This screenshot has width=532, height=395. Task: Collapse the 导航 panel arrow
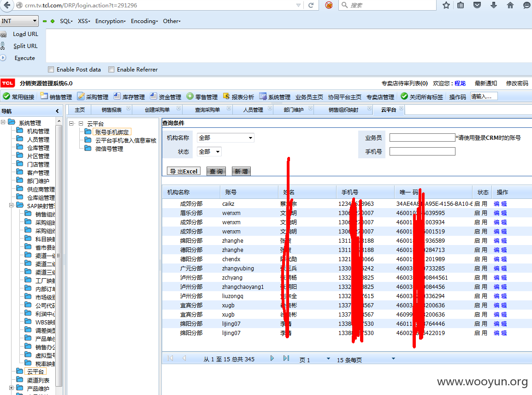tap(57, 111)
